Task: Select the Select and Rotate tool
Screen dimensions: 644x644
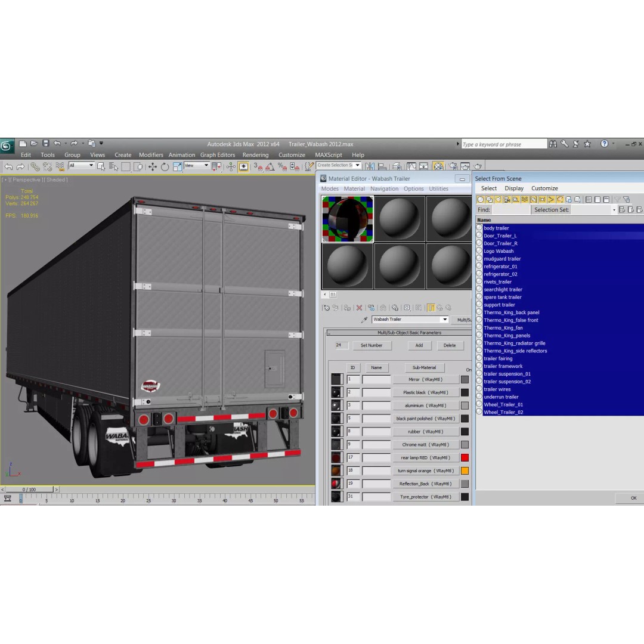Action: point(165,167)
